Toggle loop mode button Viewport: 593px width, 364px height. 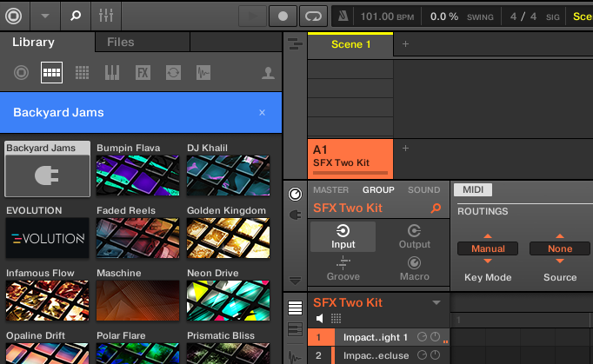313,17
